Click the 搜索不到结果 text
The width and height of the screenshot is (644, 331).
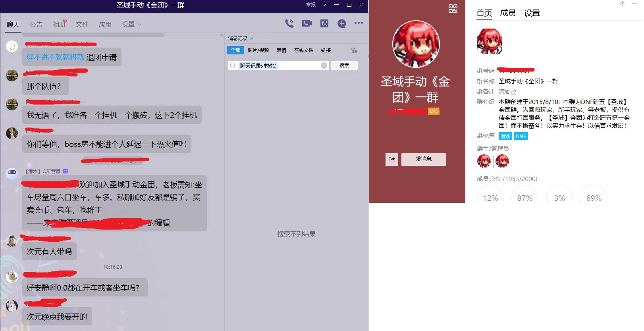pos(297,234)
